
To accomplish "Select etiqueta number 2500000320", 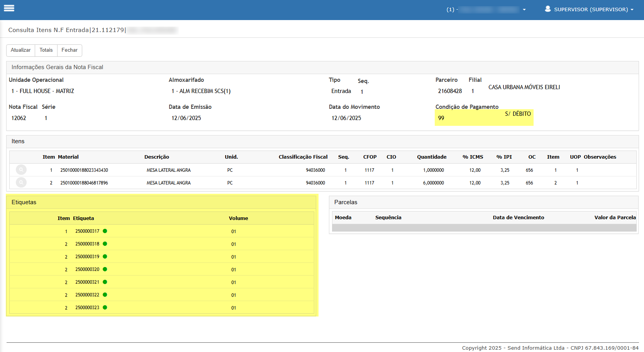I will click(87, 269).
